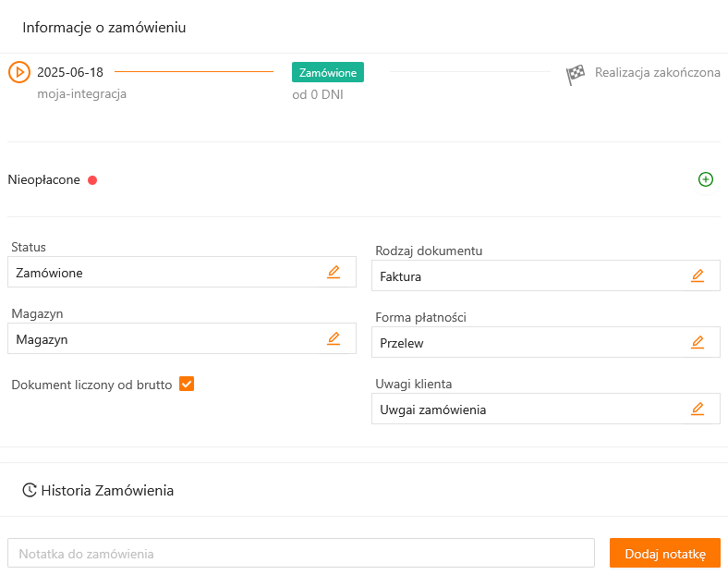
Task: Edit Uwagi klienta with pencil icon
Action: pos(698,409)
